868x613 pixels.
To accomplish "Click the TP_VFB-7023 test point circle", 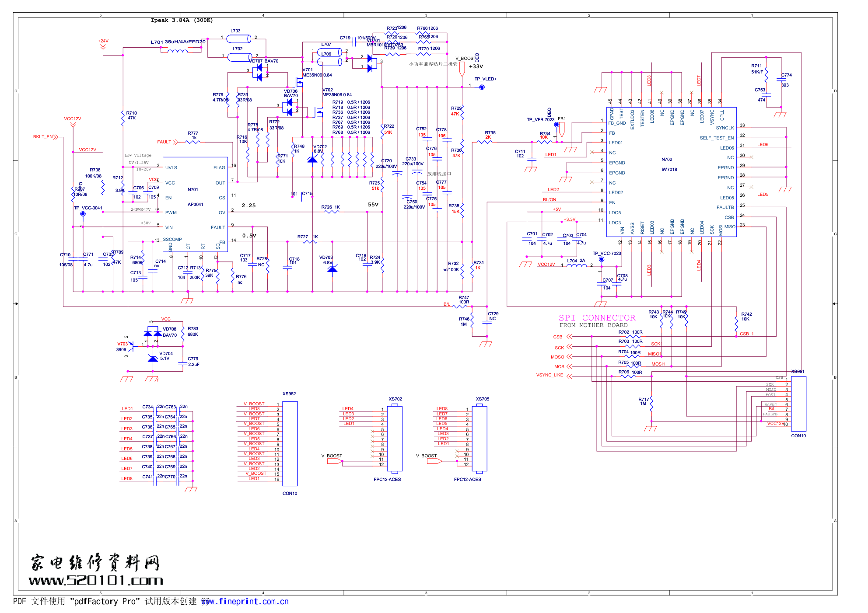I will coord(556,125).
